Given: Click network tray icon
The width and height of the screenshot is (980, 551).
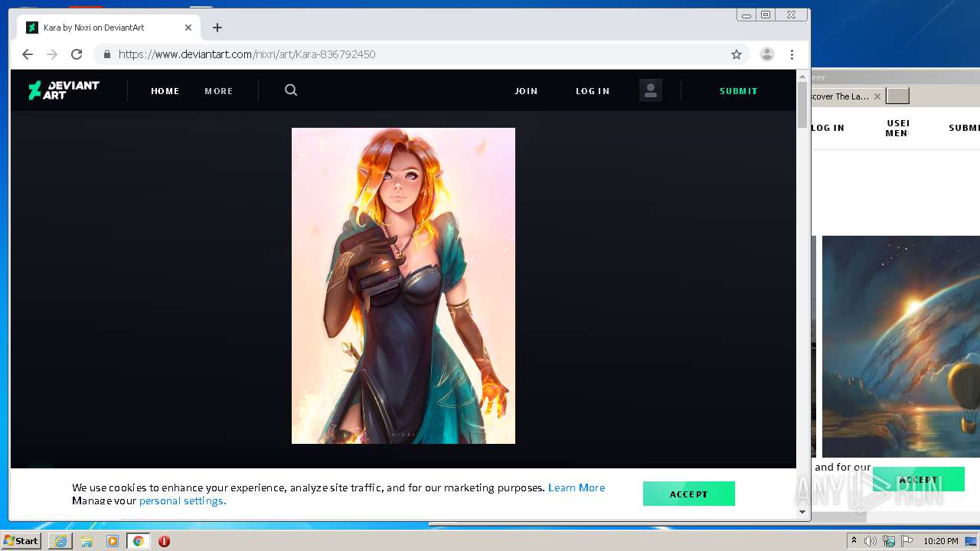Looking at the screenshot, I should tap(889, 541).
